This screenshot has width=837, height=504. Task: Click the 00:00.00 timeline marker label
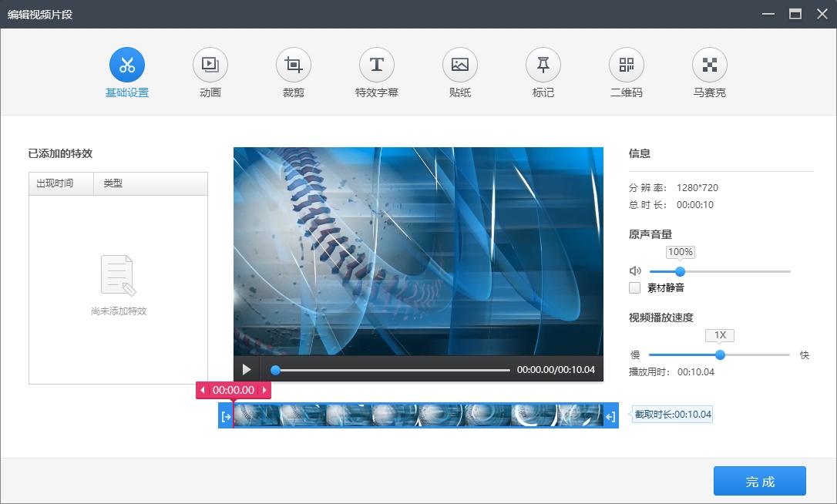[234, 390]
